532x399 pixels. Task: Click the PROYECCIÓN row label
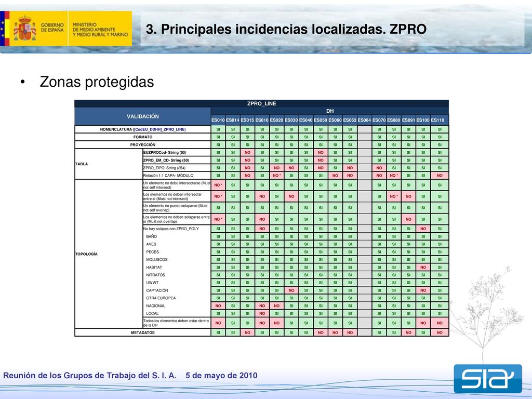pos(143,145)
